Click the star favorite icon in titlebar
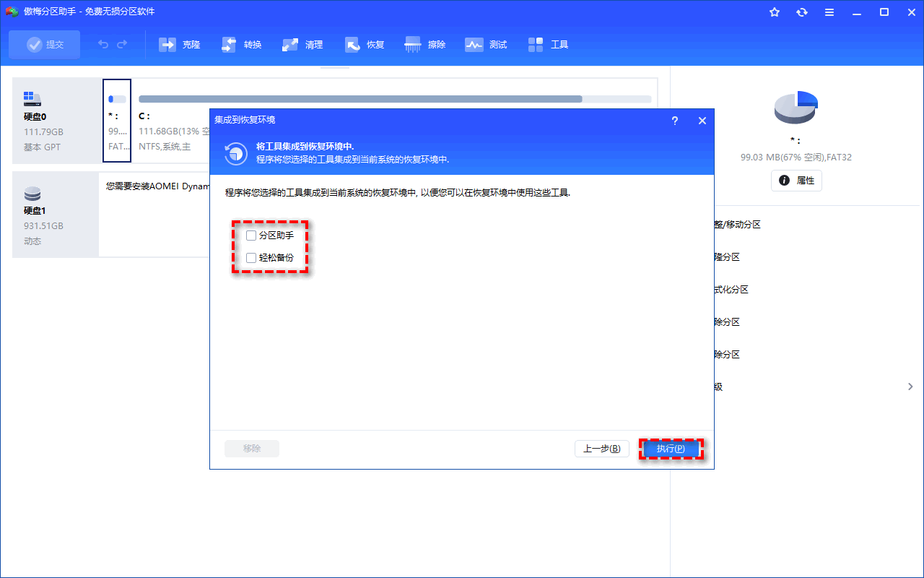Image resolution: width=924 pixels, height=578 pixels. tap(775, 12)
